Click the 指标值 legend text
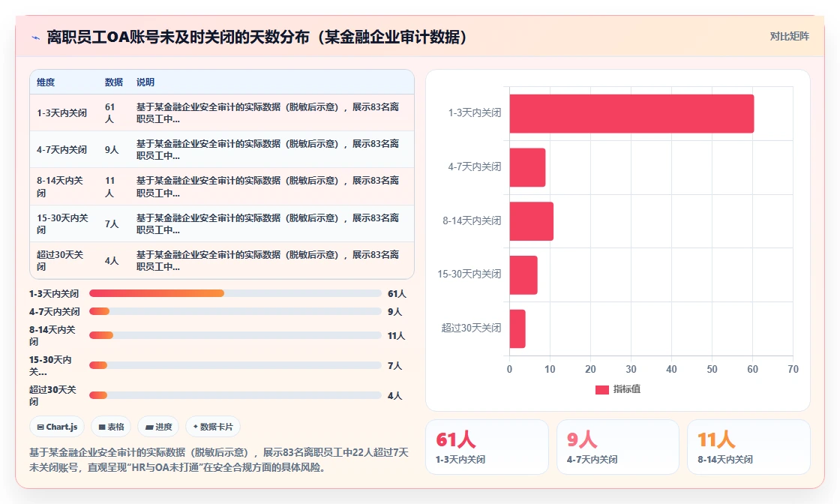 click(627, 389)
